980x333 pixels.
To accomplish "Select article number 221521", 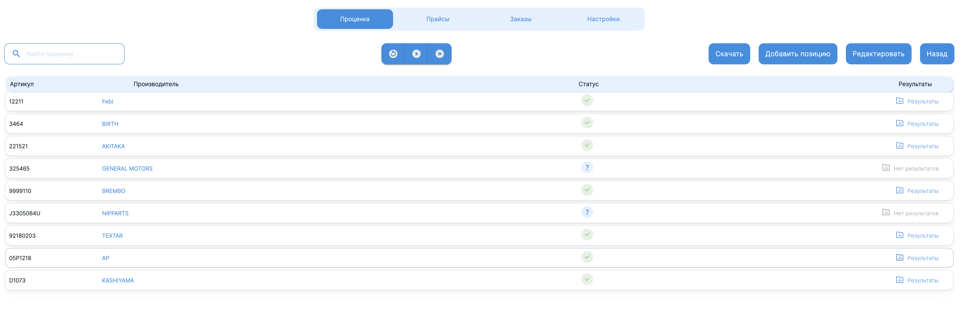I will pos(18,146).
